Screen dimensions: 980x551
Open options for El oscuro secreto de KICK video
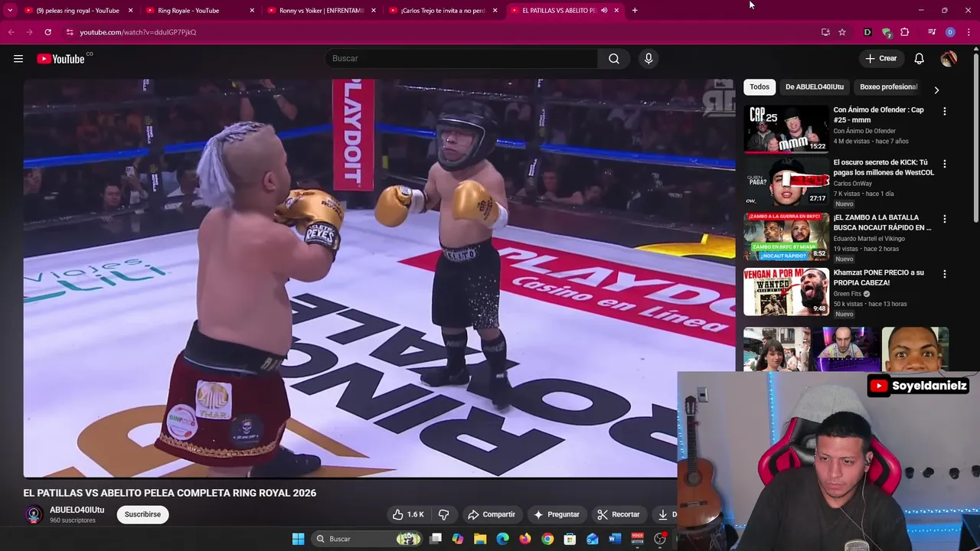point(944,164)
